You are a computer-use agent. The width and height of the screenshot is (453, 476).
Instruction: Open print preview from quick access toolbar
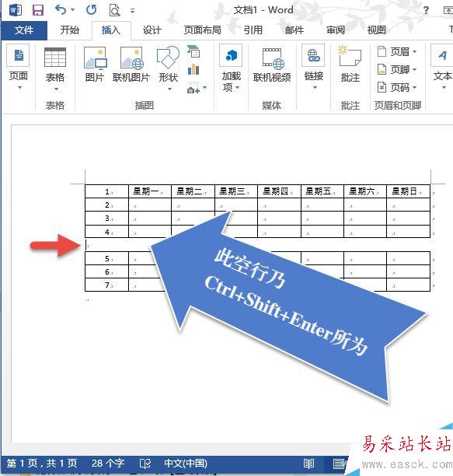point(114,10)
